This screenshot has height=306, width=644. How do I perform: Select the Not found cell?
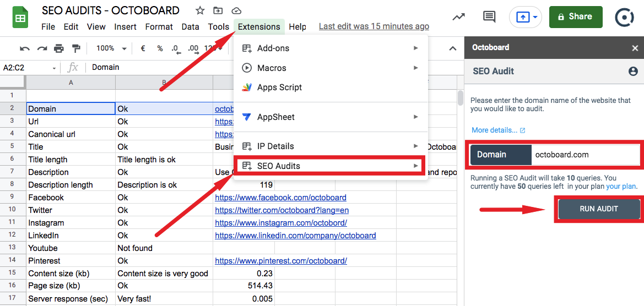(x=164, y=248)
